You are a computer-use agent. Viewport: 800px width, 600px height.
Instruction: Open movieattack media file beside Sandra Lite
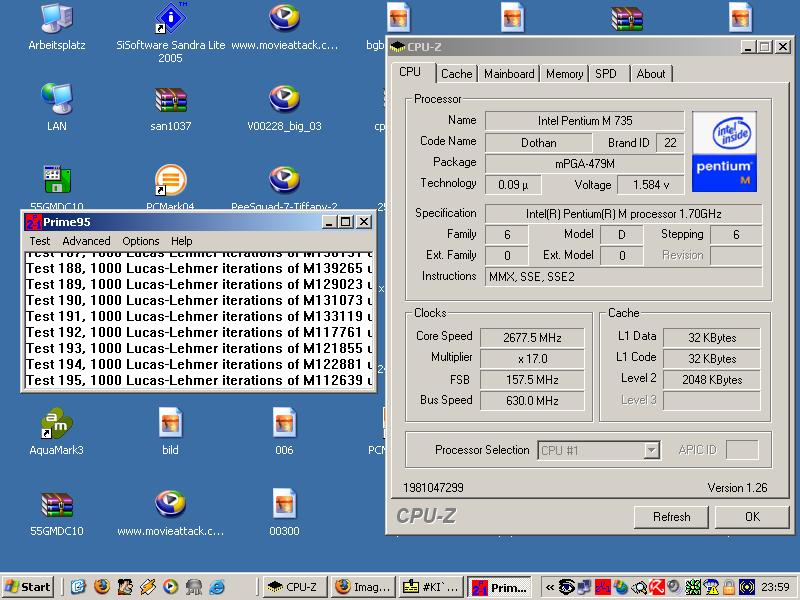284,27
